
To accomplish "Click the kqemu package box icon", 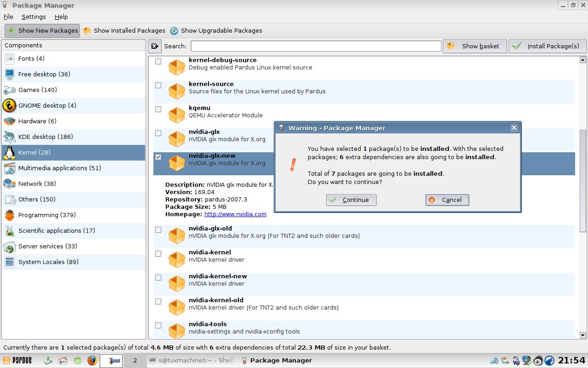I will 177,115.
